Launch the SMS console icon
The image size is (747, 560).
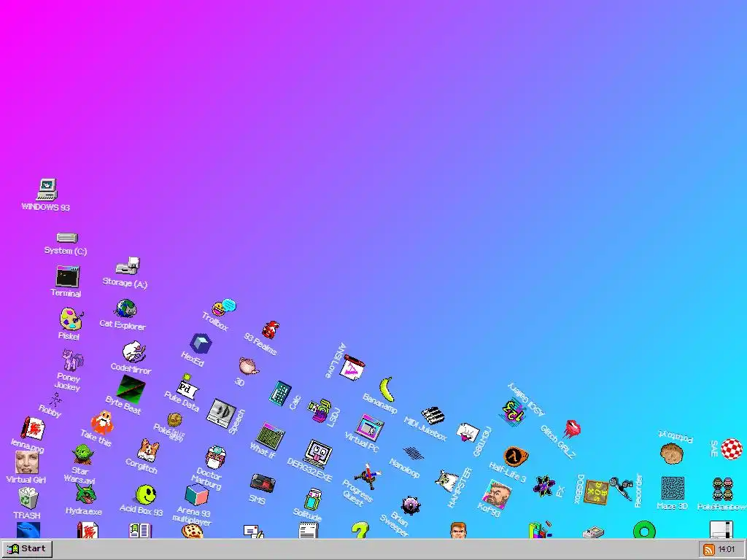click(x=263, y=483)
